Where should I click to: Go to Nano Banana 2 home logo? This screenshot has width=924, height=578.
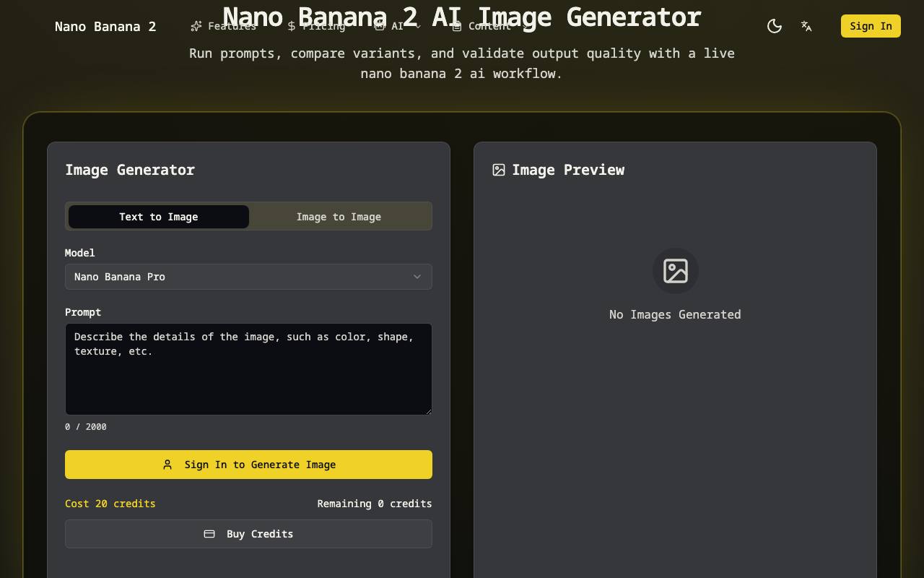coord(105,27)
